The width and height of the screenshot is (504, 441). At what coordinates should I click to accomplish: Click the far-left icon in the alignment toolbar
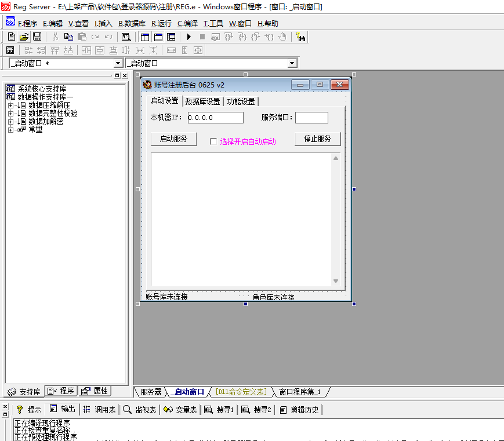pyautogui.click(x=10, y=50)
